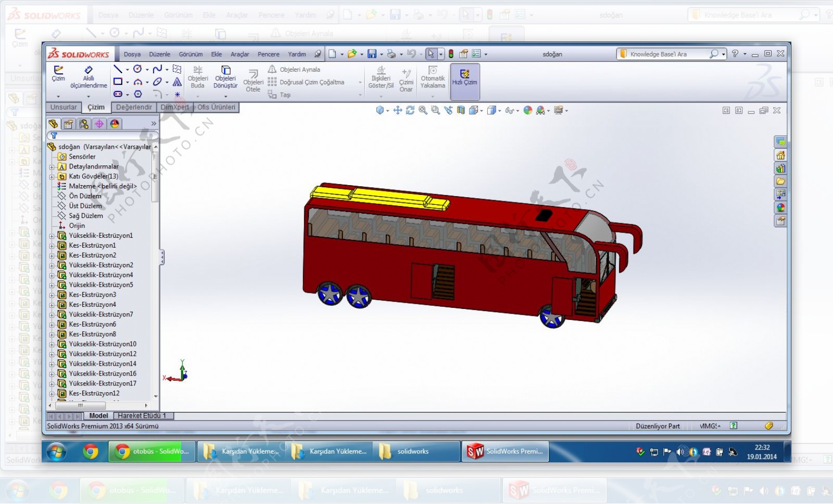Image resolution: width=833 pixels, height=504 pixels.
Task: Open the Design Library task pane icon
Action: coord(780,168)
